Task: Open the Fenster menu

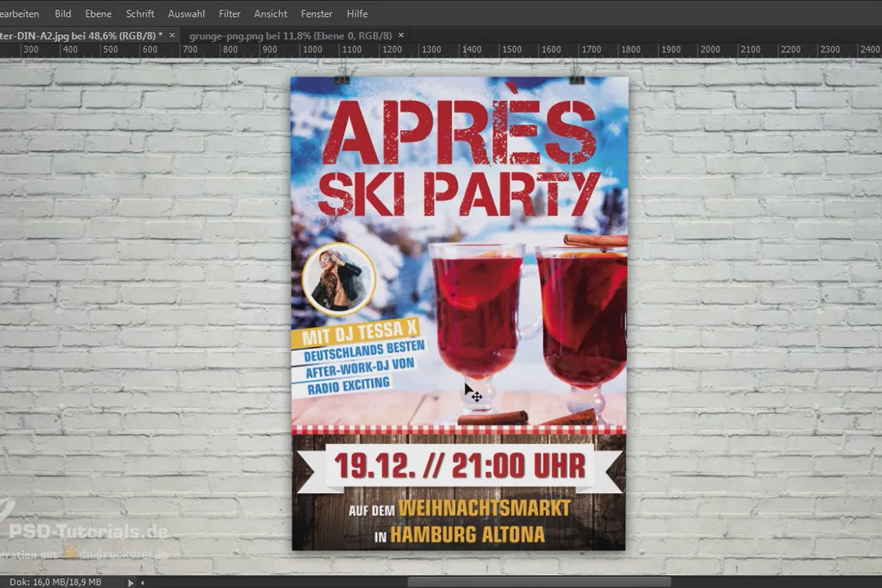Action: (317, 13)
